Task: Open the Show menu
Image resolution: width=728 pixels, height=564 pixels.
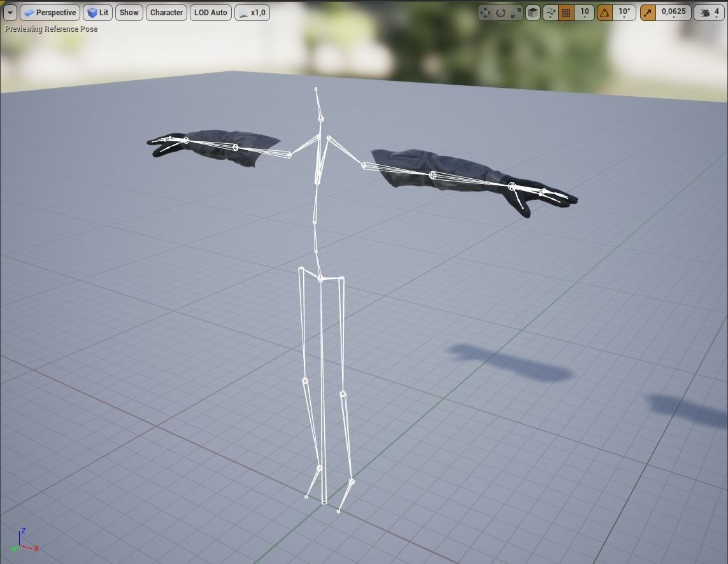Action: coord(129,13)
